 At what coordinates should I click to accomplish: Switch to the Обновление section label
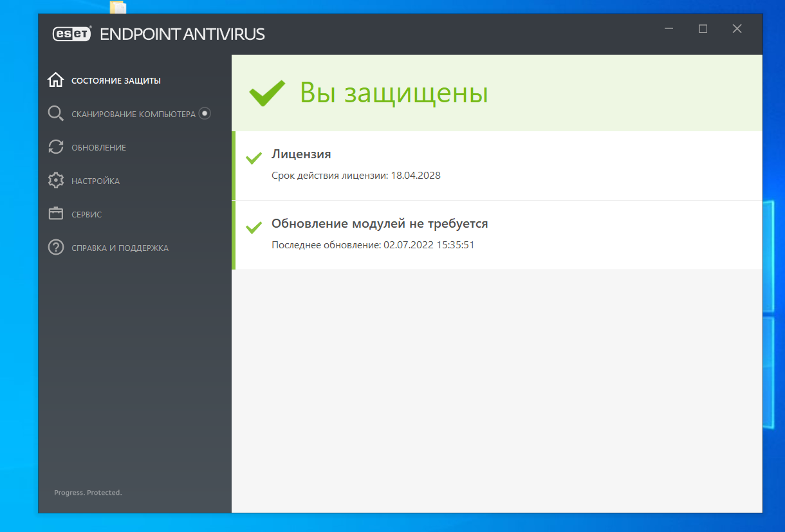click(x=98, y=148)
